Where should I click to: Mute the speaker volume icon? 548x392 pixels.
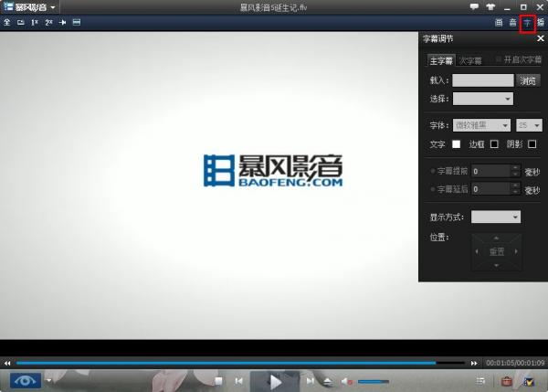[x=346, y=382]
